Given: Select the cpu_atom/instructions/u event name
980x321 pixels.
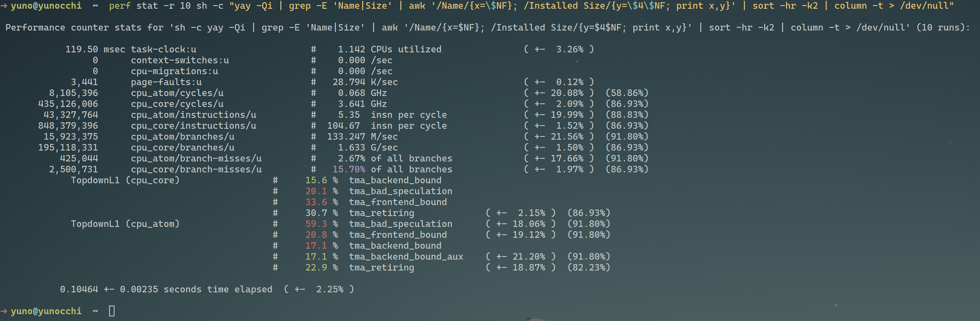Looking at the screenshot, I should 194,115.
